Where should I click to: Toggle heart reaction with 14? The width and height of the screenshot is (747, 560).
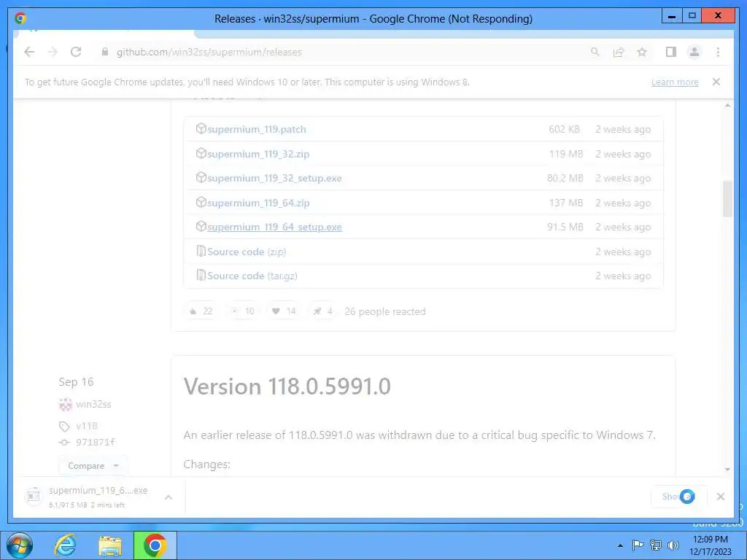tap(284, 311)
